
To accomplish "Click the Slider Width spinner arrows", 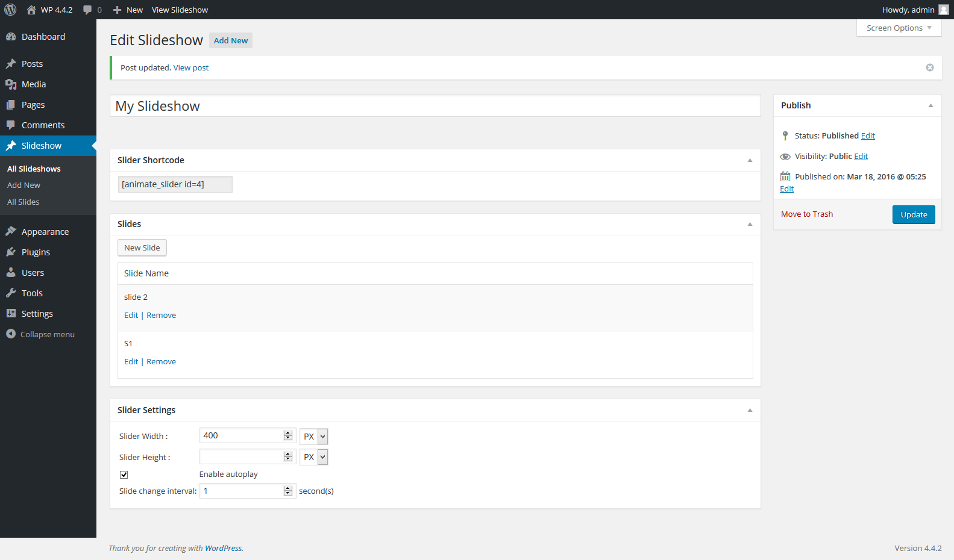I will 288,435.
